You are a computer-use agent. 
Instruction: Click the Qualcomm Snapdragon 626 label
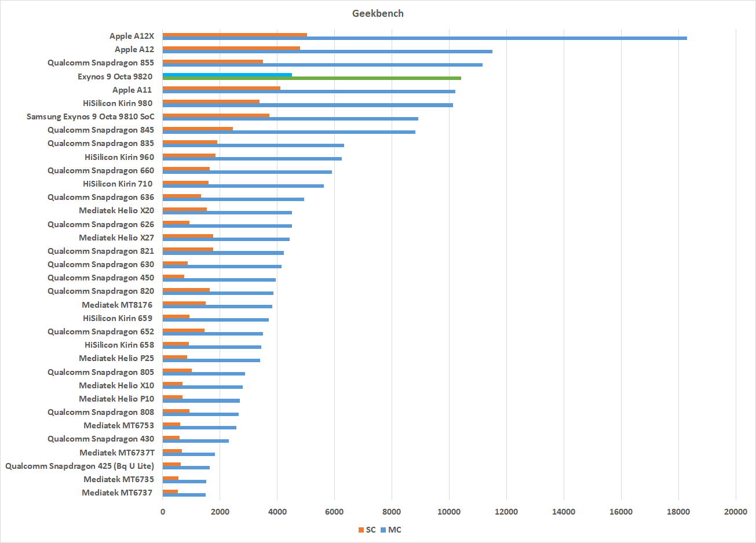tap(101, 224)
